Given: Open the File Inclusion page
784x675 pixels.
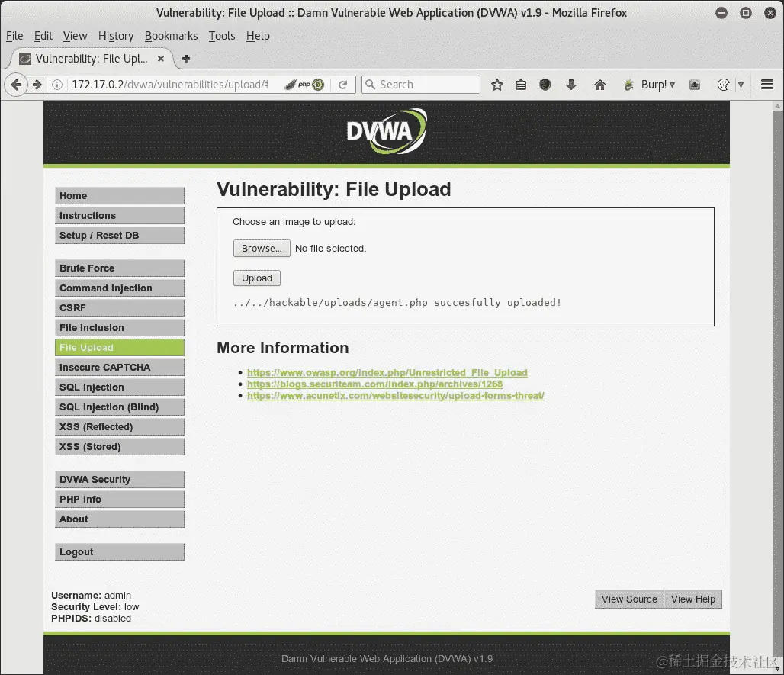Looking at the screenshot, I should (120, 327).
